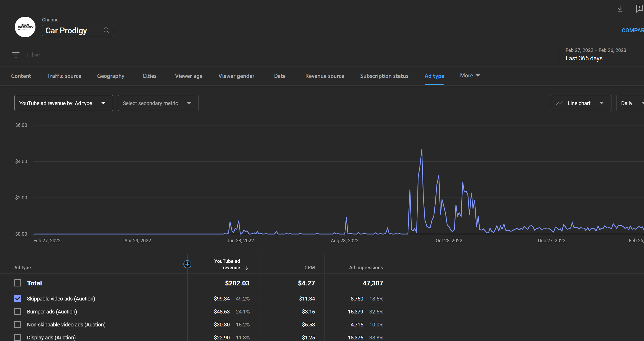Click the Display ads (Auction) row label

(51, 338)
